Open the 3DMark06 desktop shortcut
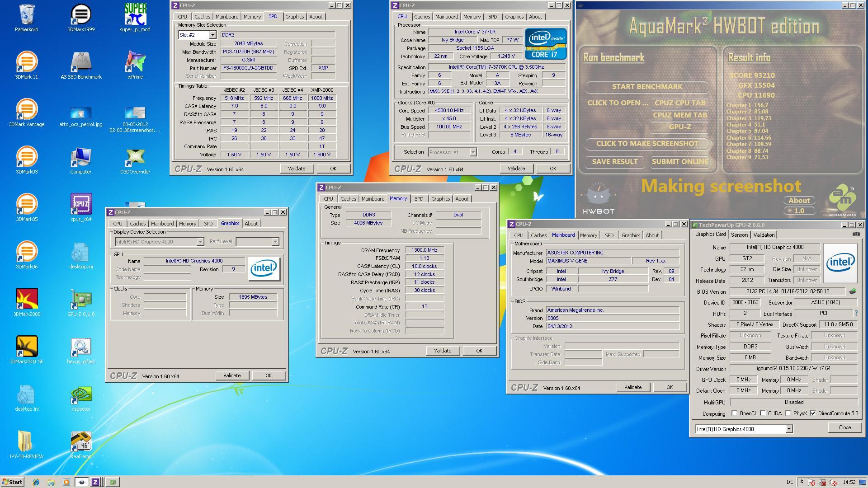The height and width of the screenshot is (488, 868). click(27, 254)
